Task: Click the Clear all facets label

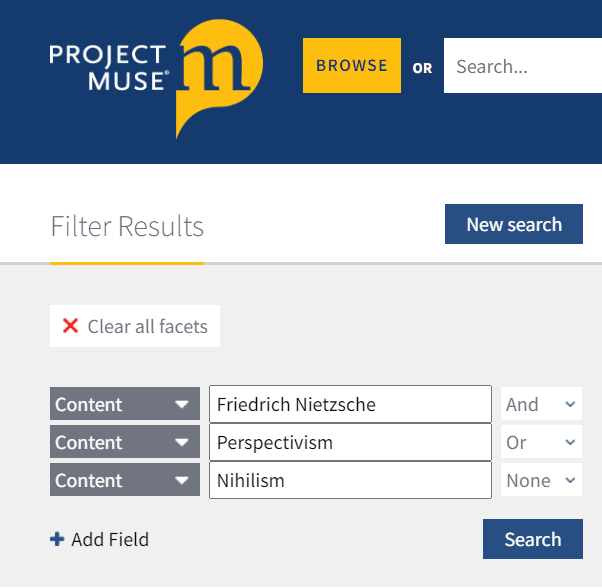Action: pos(147,326)
